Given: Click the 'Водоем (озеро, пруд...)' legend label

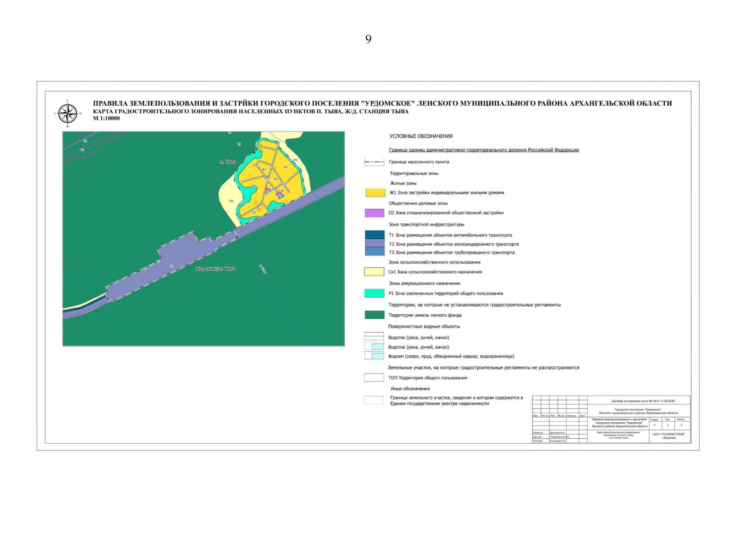Looking at the screenshot, I should pos(451,357).
